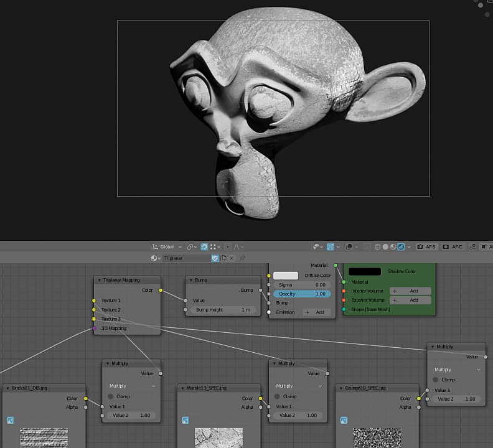This screenshot has height=448, width=493.
Task: Click the image icon in Bricks01_DIS.jpg node
Action: (x=11, y=421)
